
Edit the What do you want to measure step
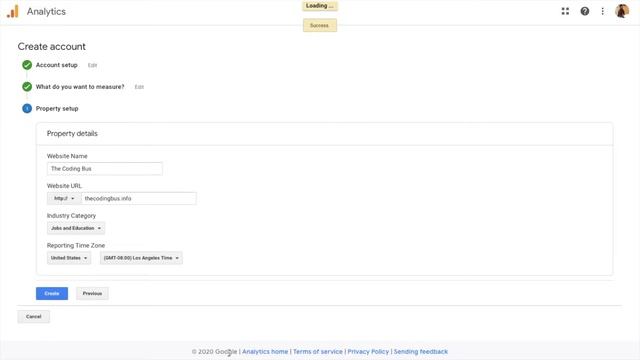pos(139,87)
